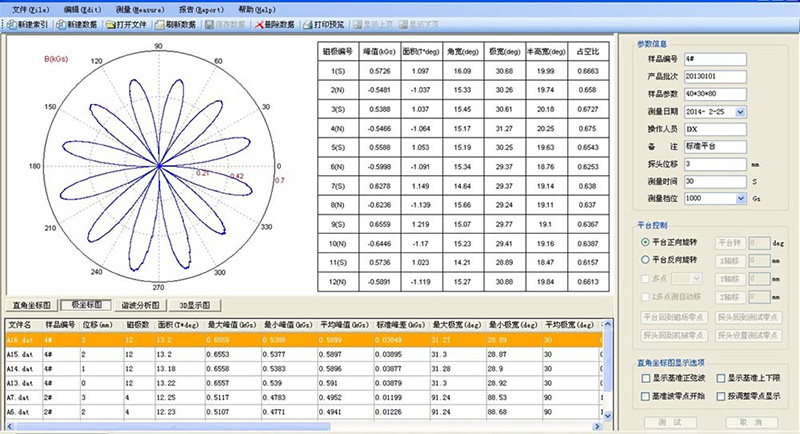Click the 取消 button

(752, 422)
